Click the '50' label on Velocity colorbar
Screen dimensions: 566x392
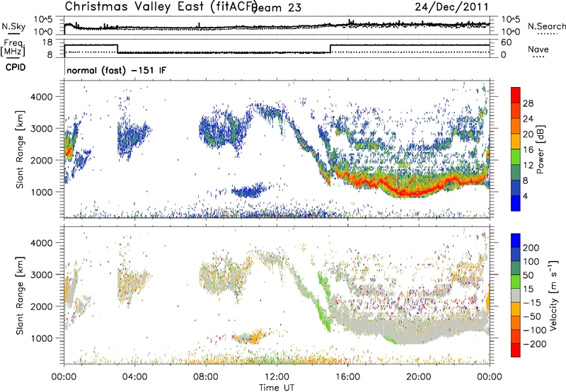click(x=528, y=275)
